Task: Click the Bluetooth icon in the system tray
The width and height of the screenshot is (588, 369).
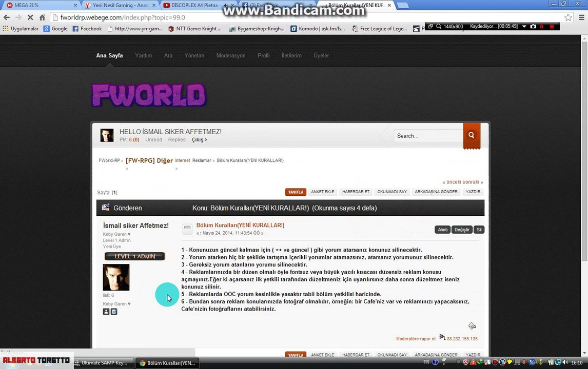Action: tap(532, 362)
